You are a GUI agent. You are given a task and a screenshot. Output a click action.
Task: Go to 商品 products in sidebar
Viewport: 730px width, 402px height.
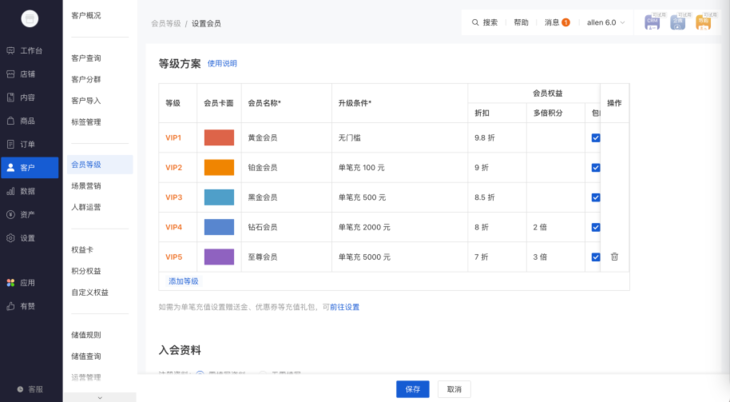pos(11,121)
